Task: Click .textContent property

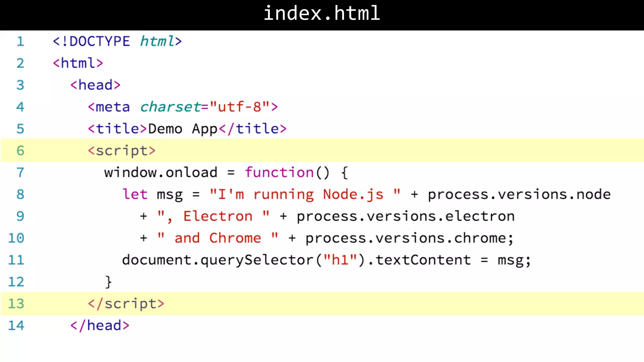Action: 419,260
